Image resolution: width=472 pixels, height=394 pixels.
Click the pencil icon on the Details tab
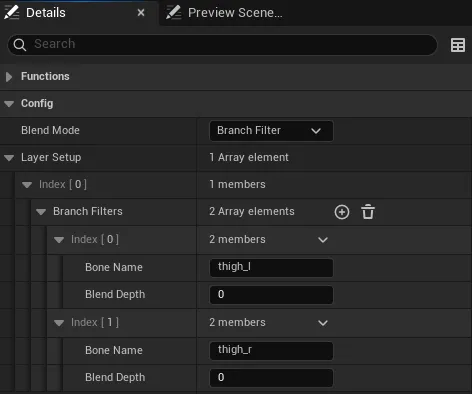[11, 12]
